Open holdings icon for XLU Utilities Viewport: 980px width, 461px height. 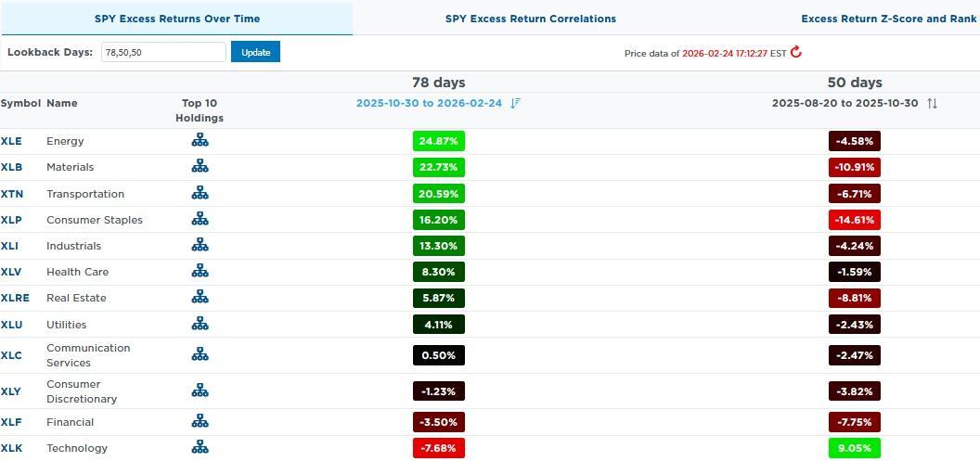(x=200, y=325)
